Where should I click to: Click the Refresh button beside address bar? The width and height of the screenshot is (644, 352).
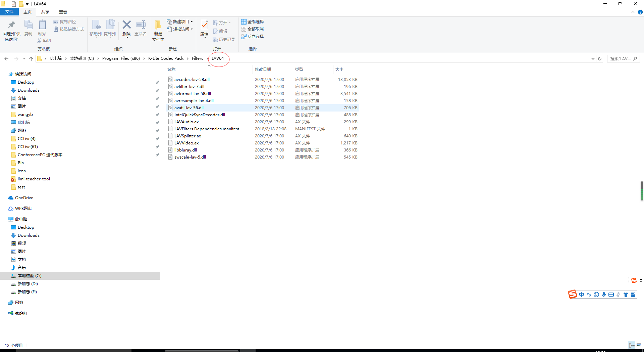click(600, 58)
